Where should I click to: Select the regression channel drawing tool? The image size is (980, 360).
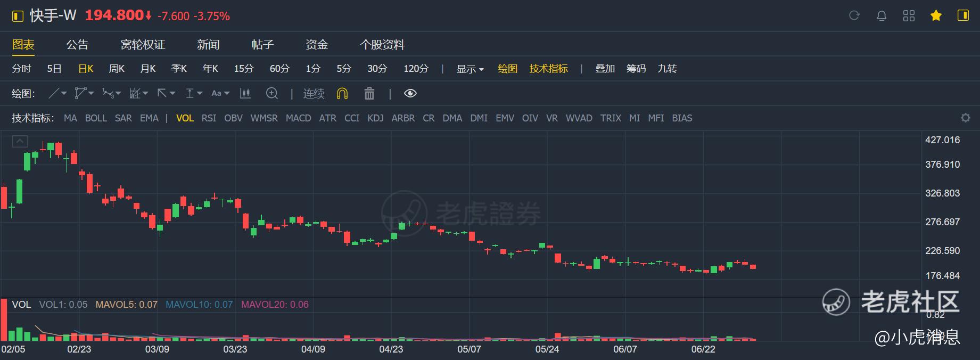[x=135, y=93]
